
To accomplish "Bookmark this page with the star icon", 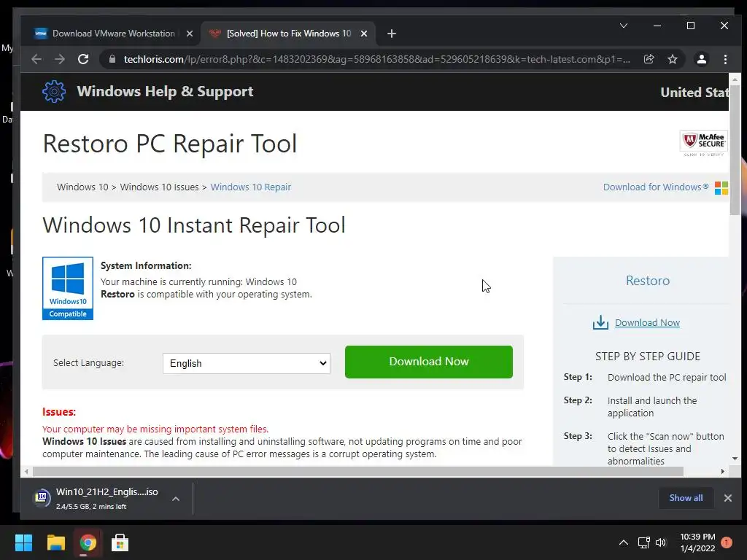I will [672, 59].
